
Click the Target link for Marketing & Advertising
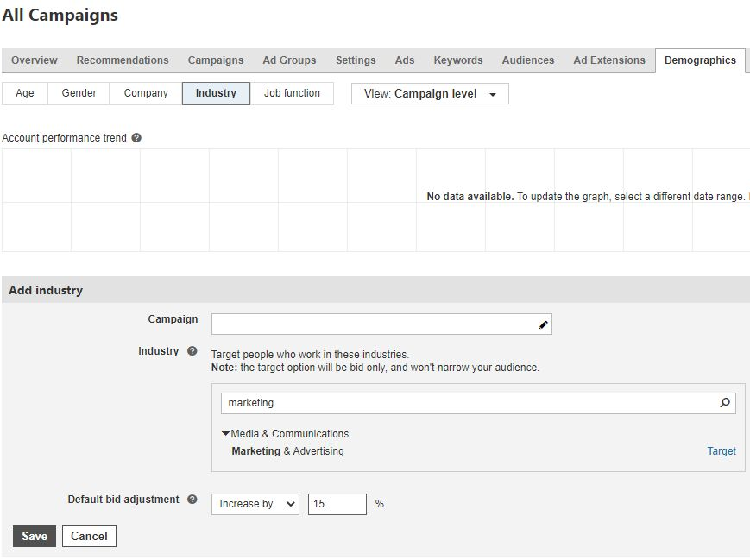[x=722, y=451]
